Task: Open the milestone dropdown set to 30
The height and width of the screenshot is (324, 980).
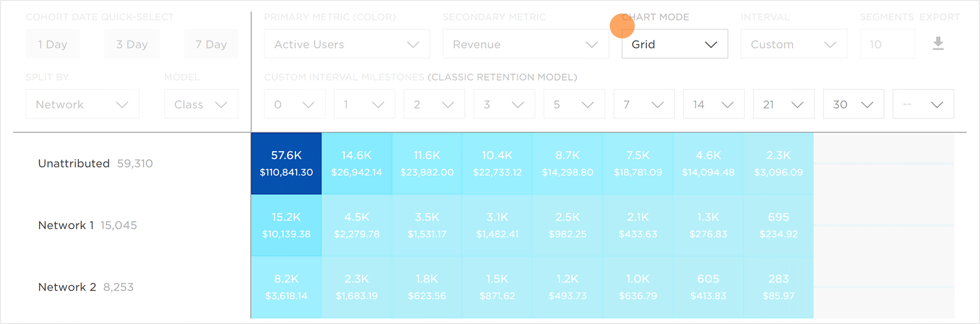Action: pos(853,104)
